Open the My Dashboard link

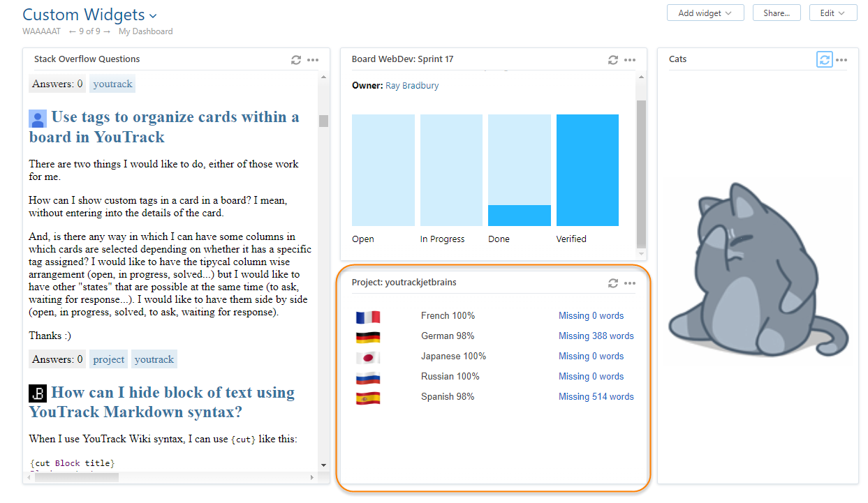[145, 31]
